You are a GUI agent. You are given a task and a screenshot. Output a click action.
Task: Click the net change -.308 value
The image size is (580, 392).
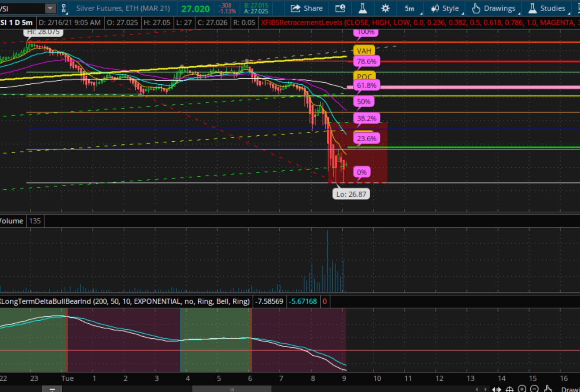point(226,6)
